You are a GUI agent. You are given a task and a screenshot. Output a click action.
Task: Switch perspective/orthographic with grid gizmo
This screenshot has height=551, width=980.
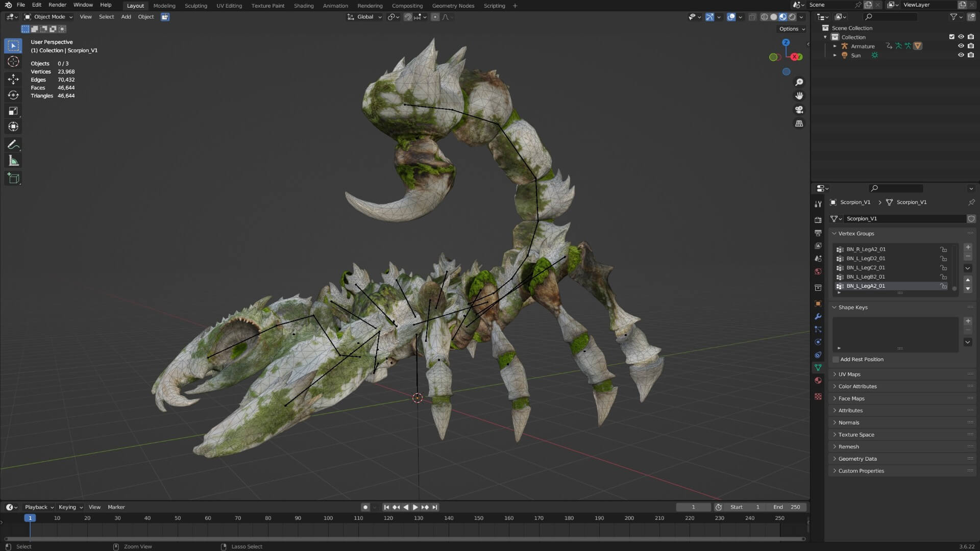point(799,123)
